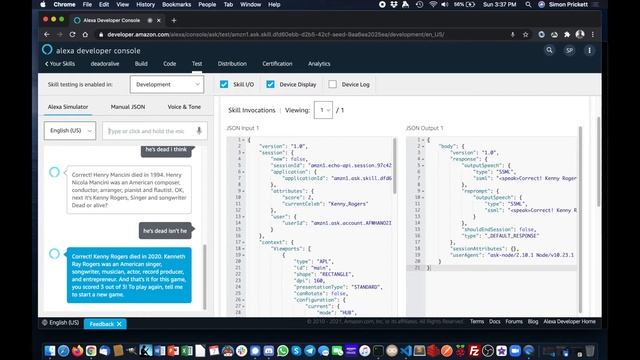Go back to previous page
The width and height of the screenshot is (640, 360).
pyautogui.click(x=47, y=35)
